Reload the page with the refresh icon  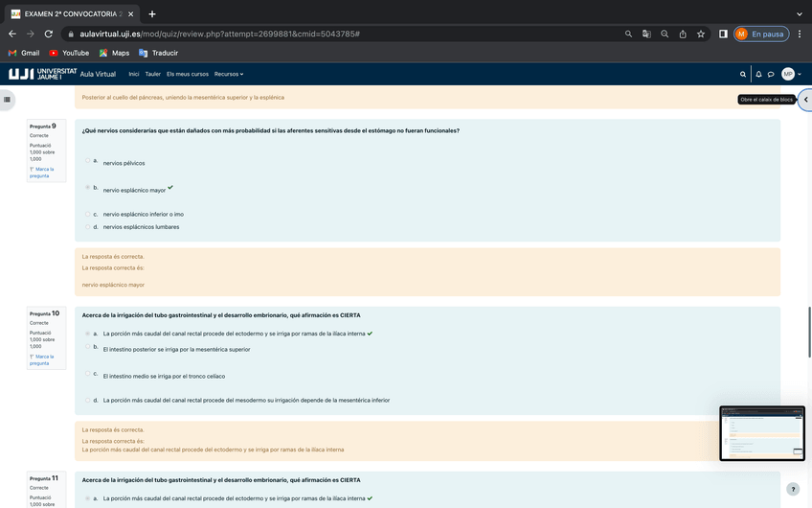(49, 34)
